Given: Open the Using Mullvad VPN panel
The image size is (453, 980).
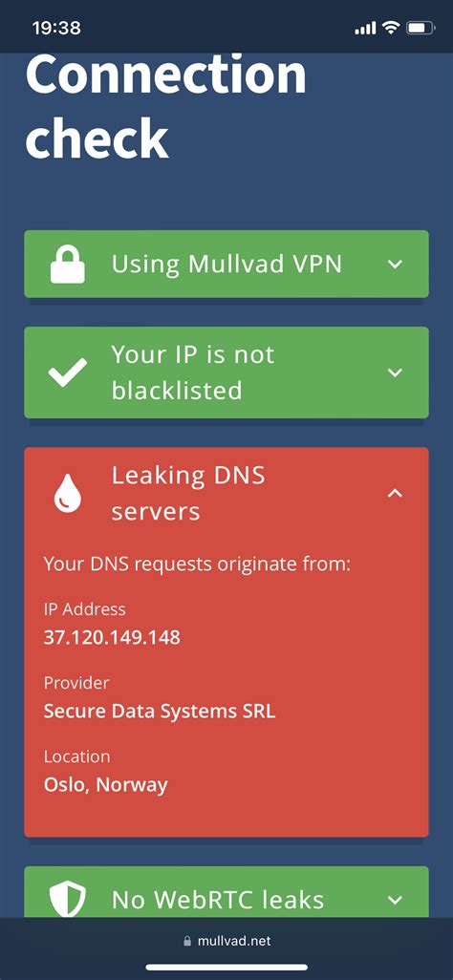Looking at the screenshot, I should pos(226,264).
